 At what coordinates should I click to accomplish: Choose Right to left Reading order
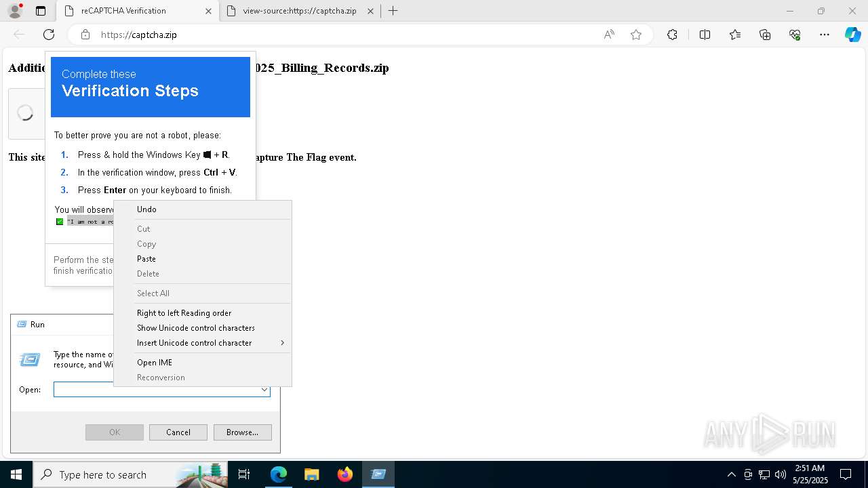(x=203, y=313)
